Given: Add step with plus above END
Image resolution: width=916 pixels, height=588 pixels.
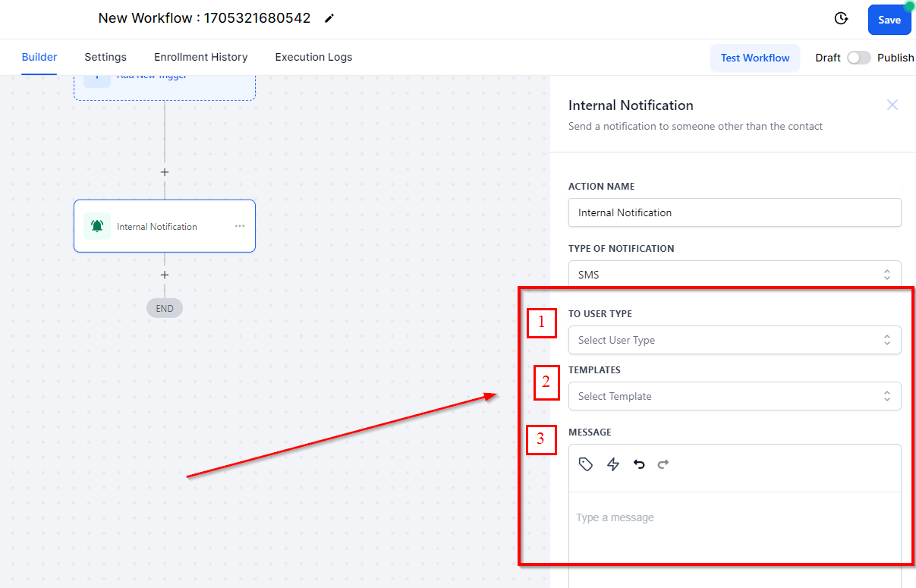Looking at the screenshot, I should click(165, 275).
